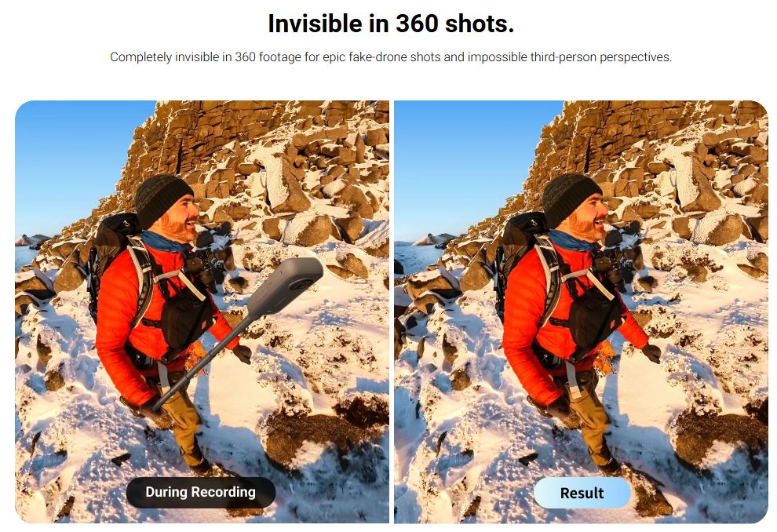Open the During Recording comparison image
The image size is (777, 532).
pyautogui.click(x=202, y=312)
